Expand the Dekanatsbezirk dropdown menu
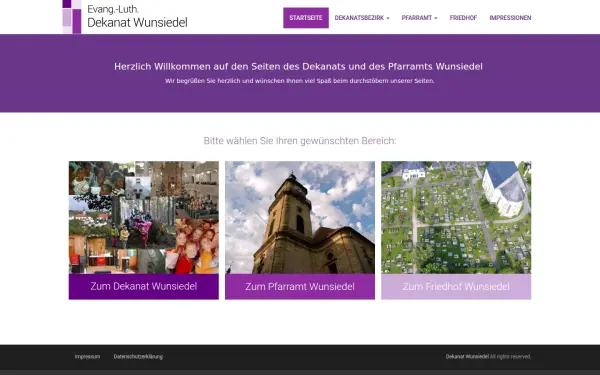The width and height of the screenshot is (600, 375). click(362, 18)
